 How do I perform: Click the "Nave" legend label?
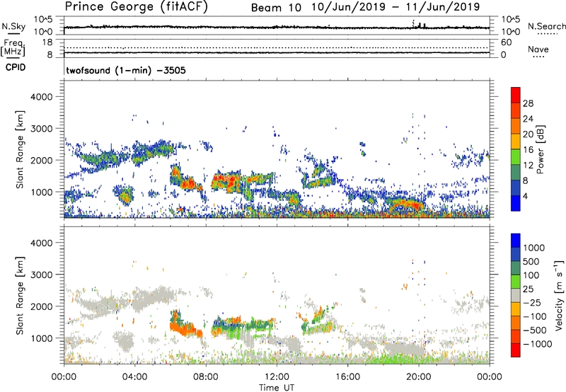(538, 49)
